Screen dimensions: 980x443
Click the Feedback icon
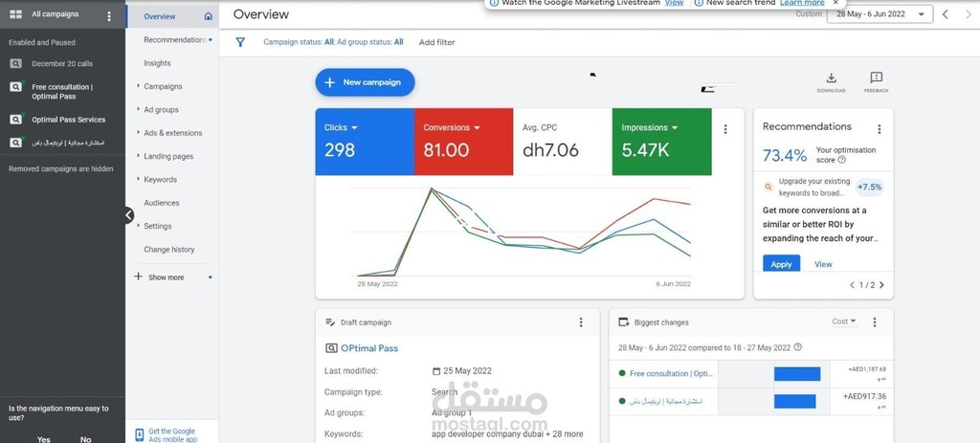(x=877, y=78)
